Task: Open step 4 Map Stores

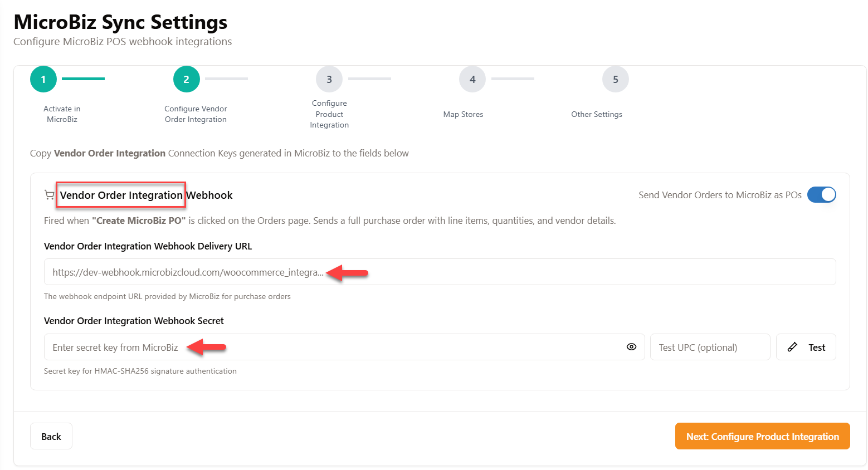Action: pyautogui.click(x=472, y=79)
